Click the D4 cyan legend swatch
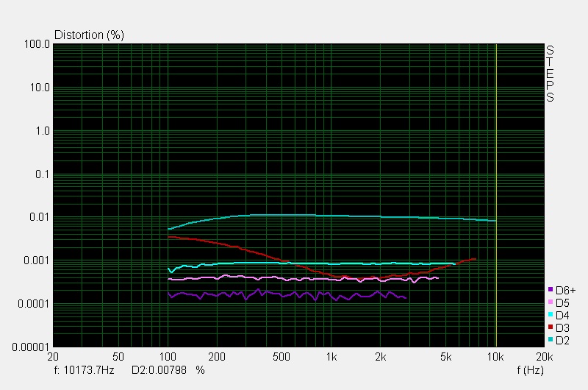This screenshot has width=588, height=390. (551, 314)
